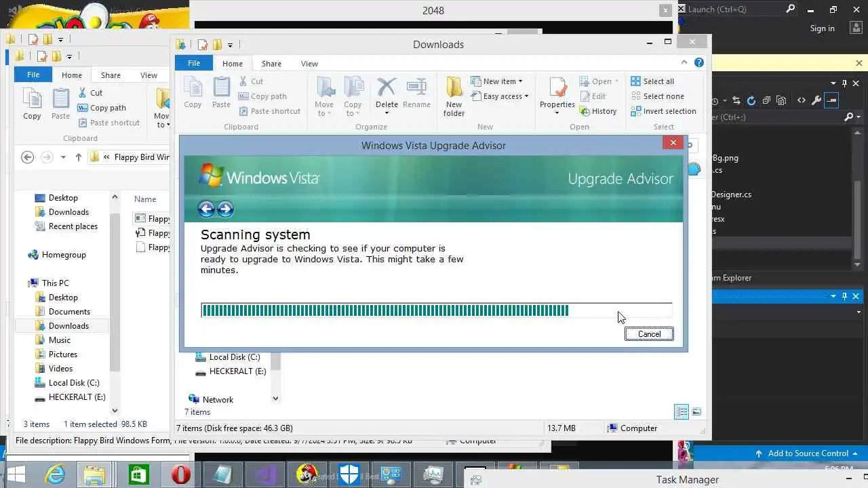This screenshot has height=488, width=868.
Task: Open Properties icon in Downloads ribbon
Action: pyautogui.click(x=557, y=93)
